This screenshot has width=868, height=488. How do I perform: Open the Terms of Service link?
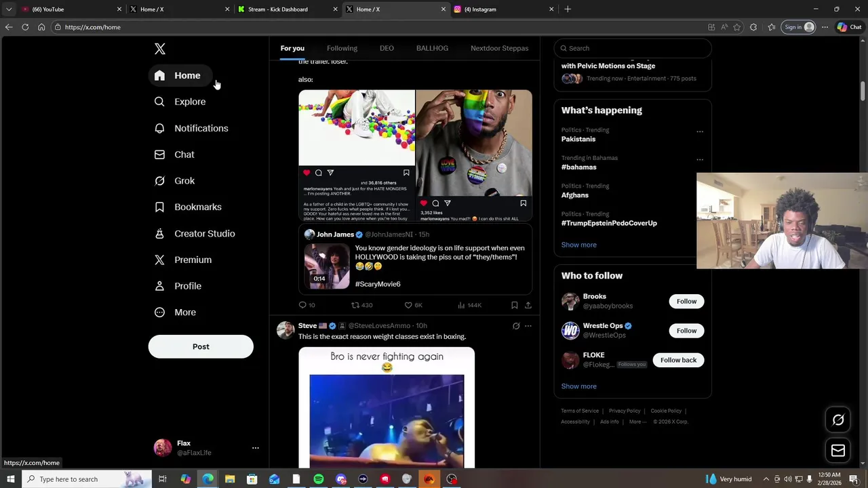(580, 411)
